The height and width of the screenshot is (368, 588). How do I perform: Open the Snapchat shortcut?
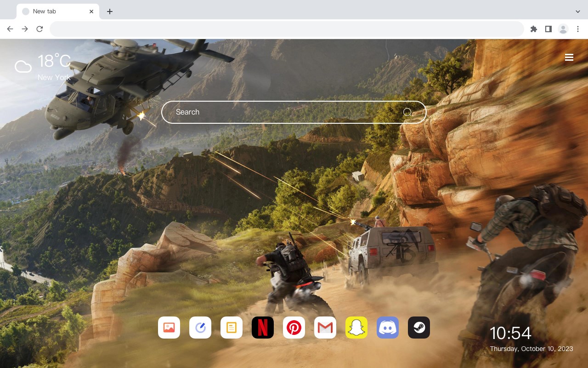(x=356, y=328)
